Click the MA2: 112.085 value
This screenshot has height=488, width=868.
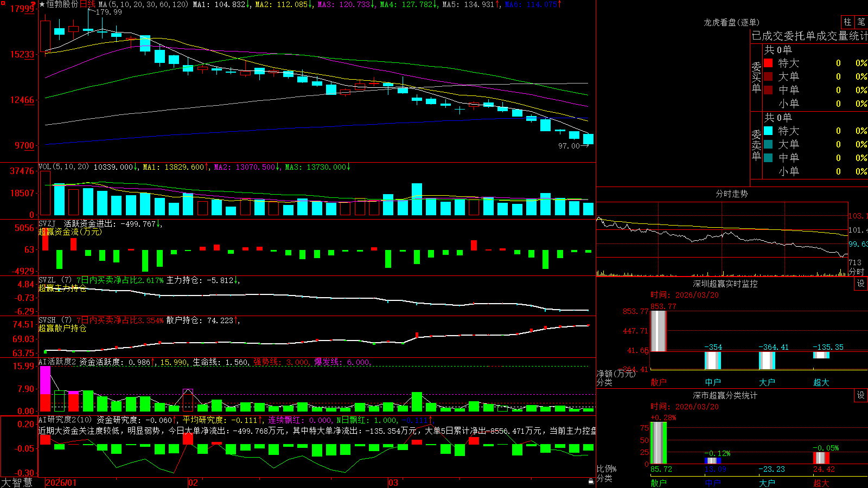(x=284, y=4)
